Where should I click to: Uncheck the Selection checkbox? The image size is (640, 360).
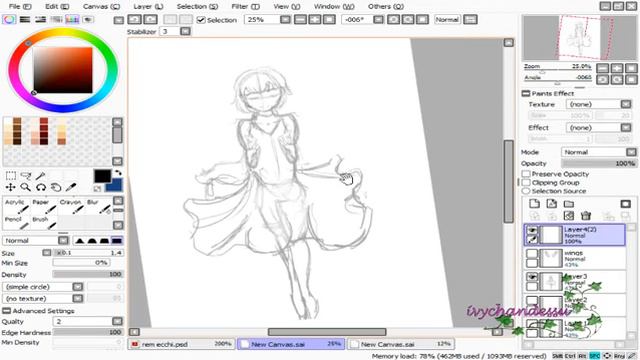[x=201, y=20]
